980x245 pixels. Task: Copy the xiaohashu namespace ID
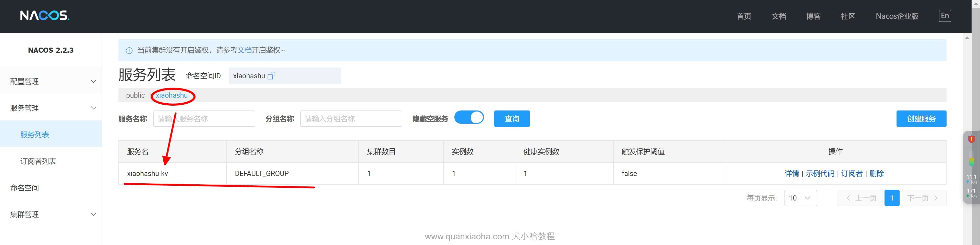click(271, 76)
